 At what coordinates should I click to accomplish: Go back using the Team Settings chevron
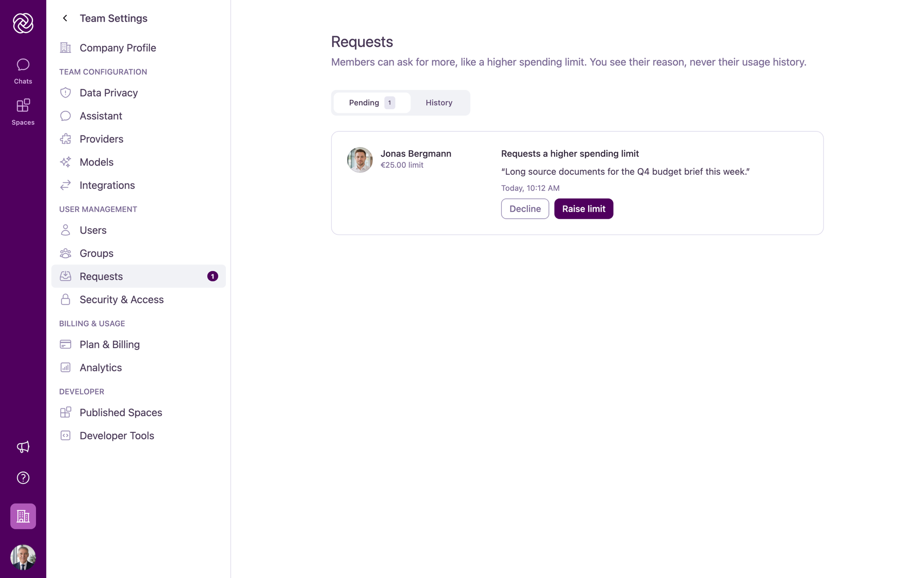pos(65,18)
